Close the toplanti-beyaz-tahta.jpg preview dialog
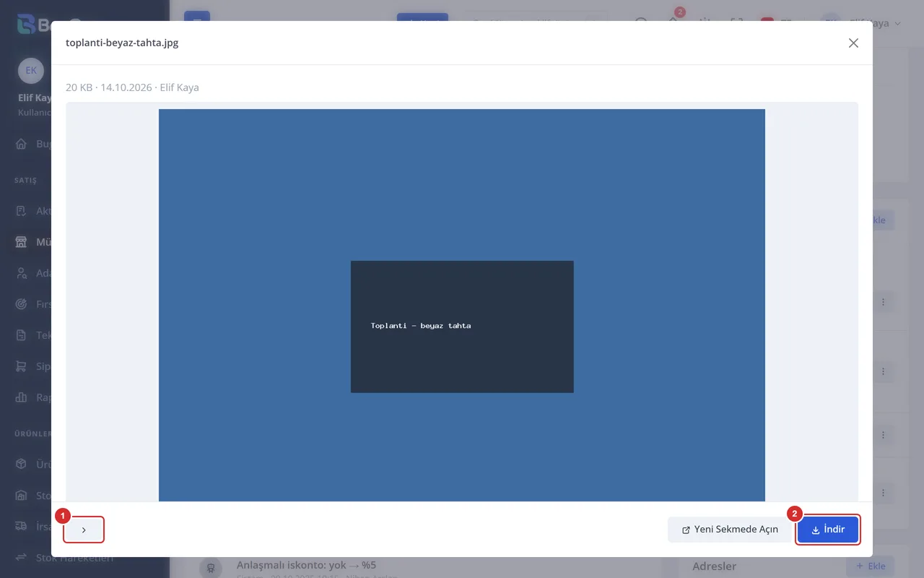 pyautogui.click(x=853, y=43)
